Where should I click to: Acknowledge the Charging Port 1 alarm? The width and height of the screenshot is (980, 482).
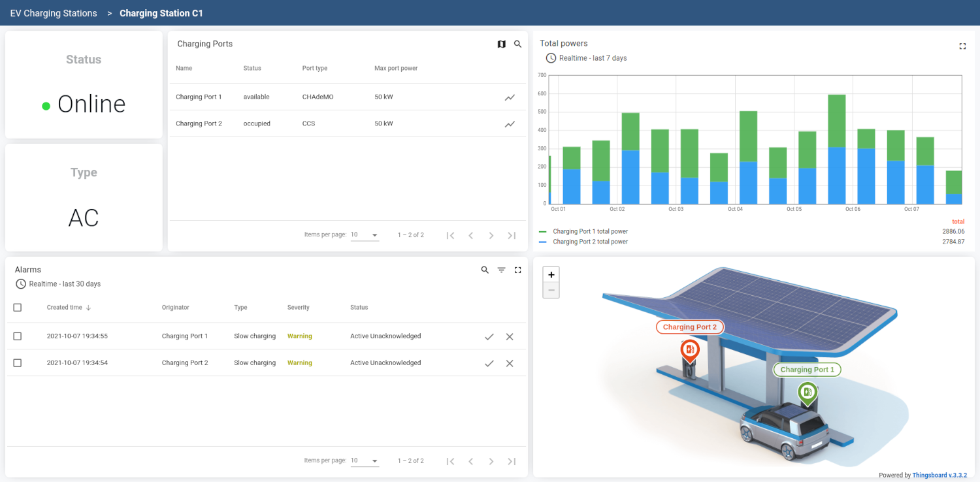pos(489,337)
